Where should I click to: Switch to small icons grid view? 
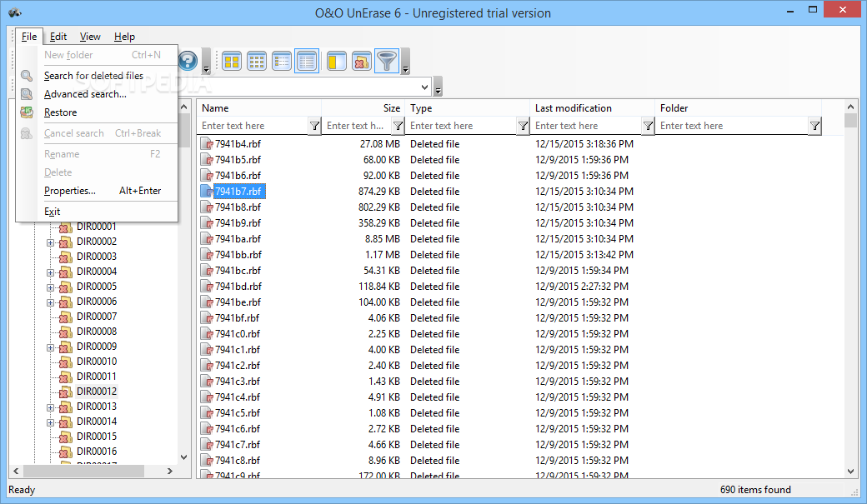pyautogui.click(x=257, y=62)
